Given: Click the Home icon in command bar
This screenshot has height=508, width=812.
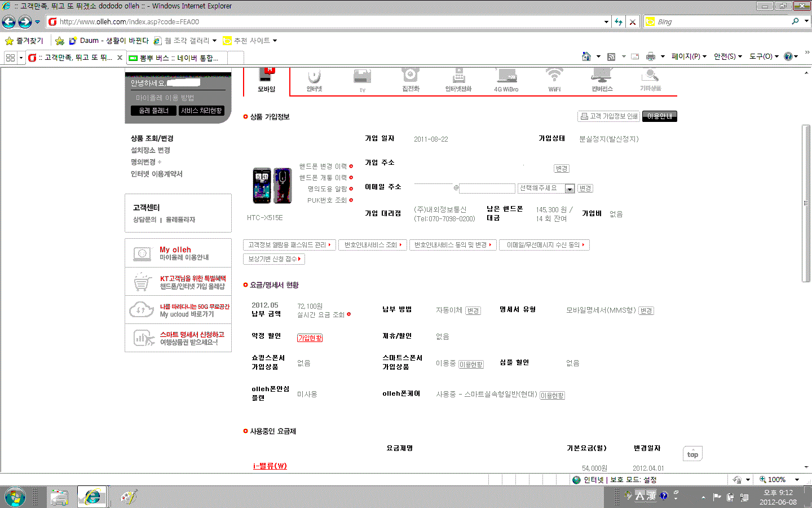Looking at the screenshot, I should pos(586,56).
